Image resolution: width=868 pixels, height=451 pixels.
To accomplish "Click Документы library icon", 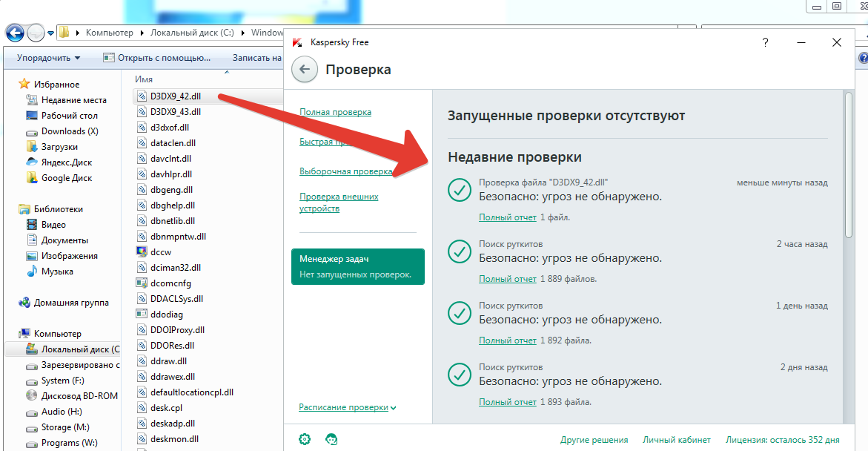I will point(32,240).
